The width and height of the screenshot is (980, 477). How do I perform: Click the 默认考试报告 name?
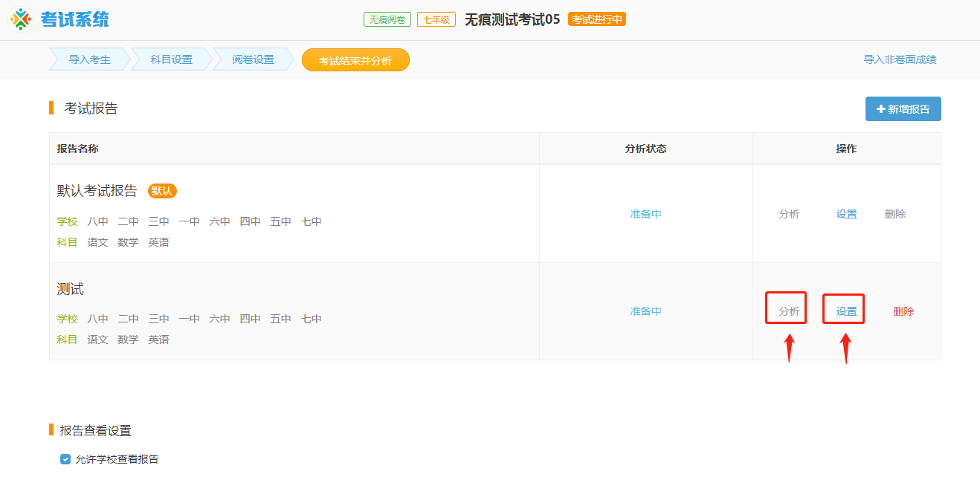coord(97,191)
